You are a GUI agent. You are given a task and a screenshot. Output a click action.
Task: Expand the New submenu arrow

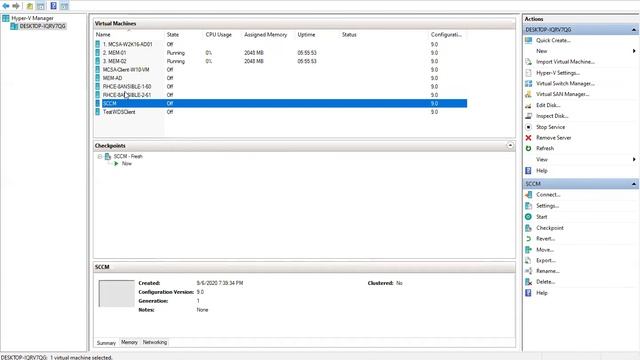click(634, 51)
